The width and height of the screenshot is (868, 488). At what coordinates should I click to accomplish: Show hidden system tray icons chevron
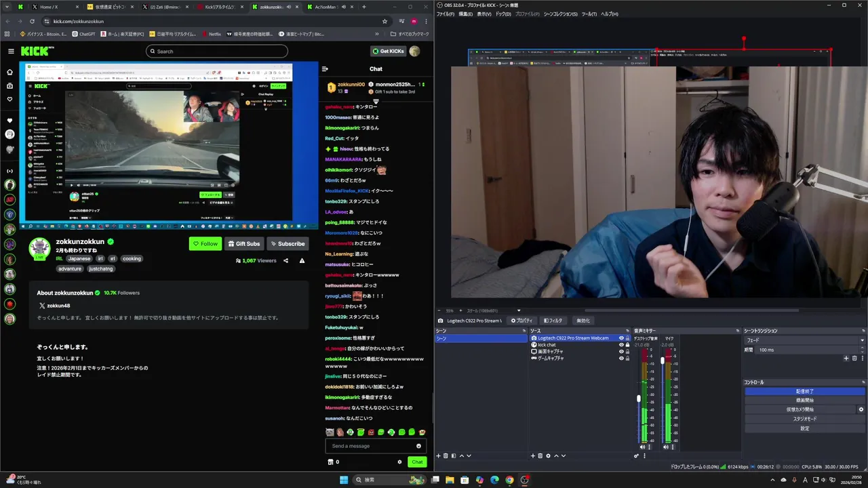tap(772, 480)
